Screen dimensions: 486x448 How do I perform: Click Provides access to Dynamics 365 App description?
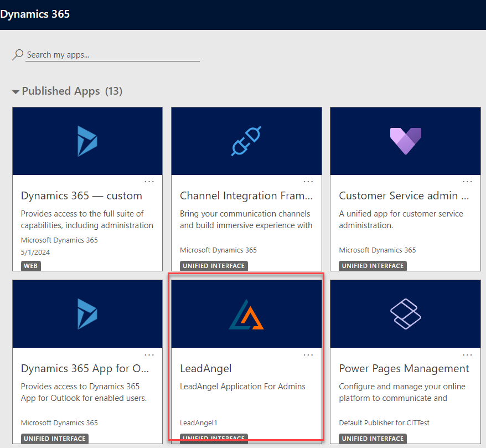coord(84,392)
